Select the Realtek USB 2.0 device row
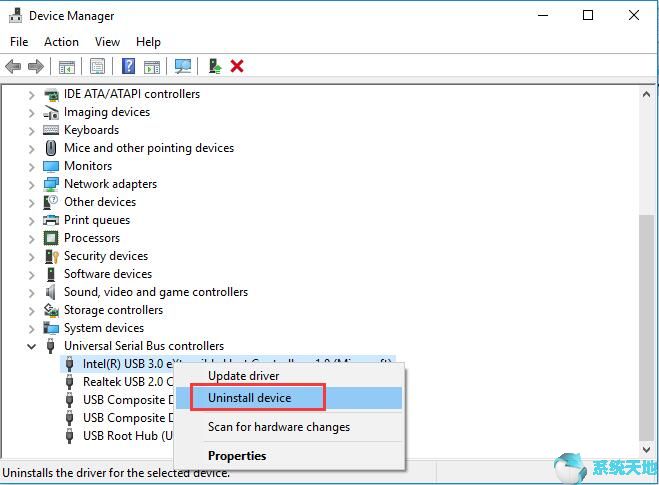This screenshot has width=659, height=485. click(x=120, y=382)
